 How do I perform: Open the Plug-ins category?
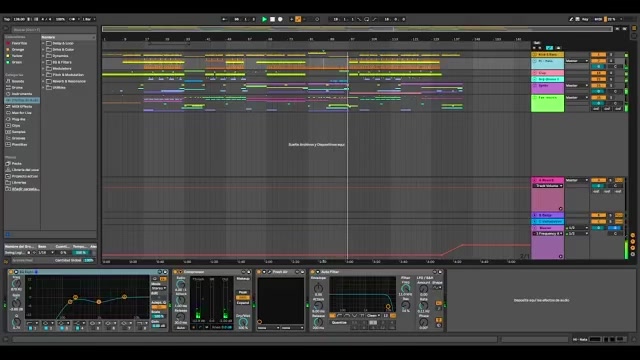[18, 119]
